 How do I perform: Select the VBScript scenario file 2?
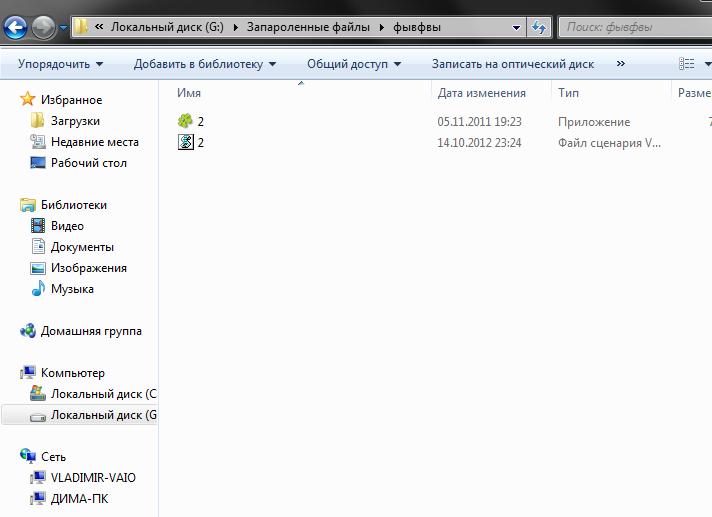click(x=200, y=143)
